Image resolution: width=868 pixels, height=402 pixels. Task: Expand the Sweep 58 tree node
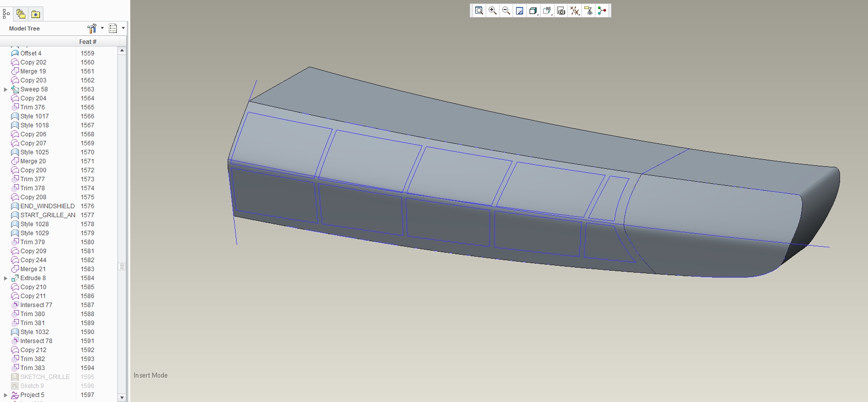(x=5, y=89)
